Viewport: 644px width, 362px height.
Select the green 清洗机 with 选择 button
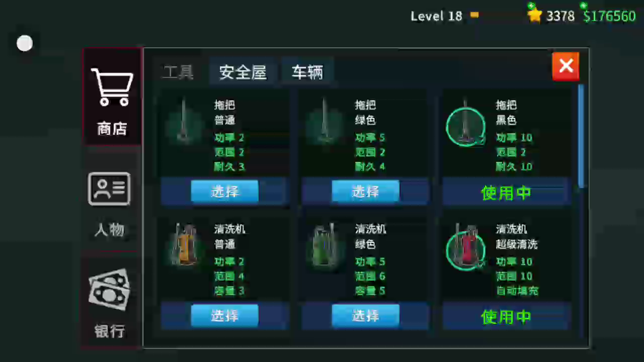pyautogui.click(x=365, y=316)
